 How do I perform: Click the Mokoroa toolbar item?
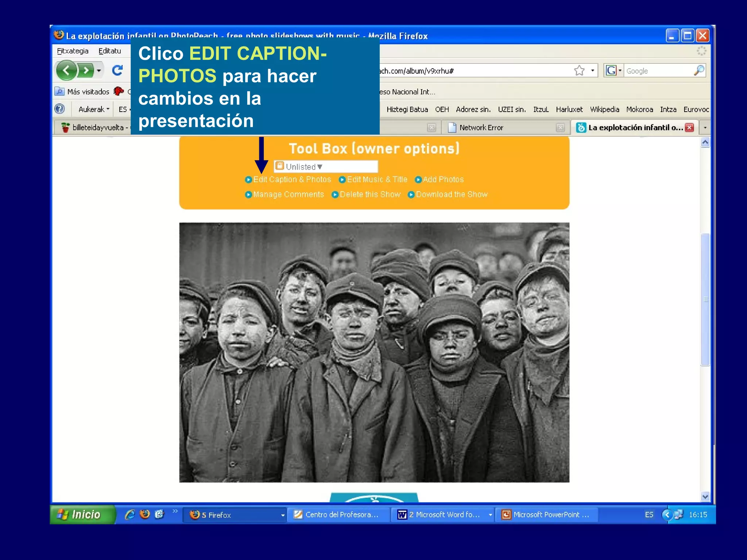639,109
